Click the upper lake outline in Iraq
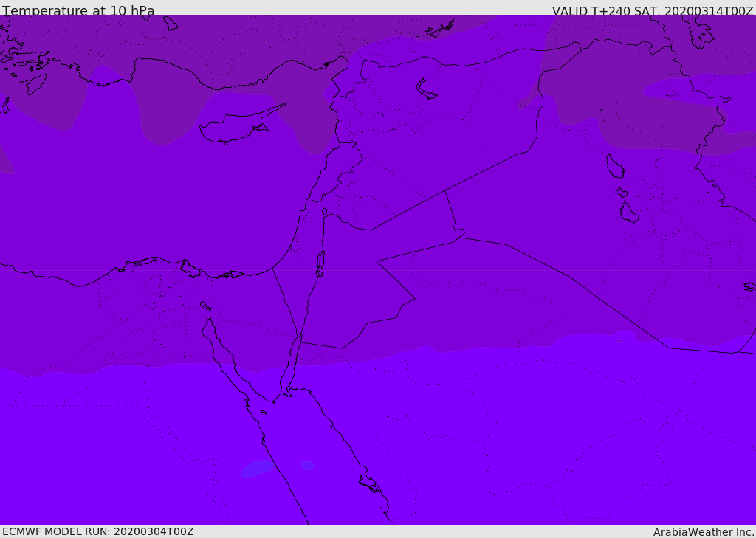756x538 pixels. tap(614, 166)
